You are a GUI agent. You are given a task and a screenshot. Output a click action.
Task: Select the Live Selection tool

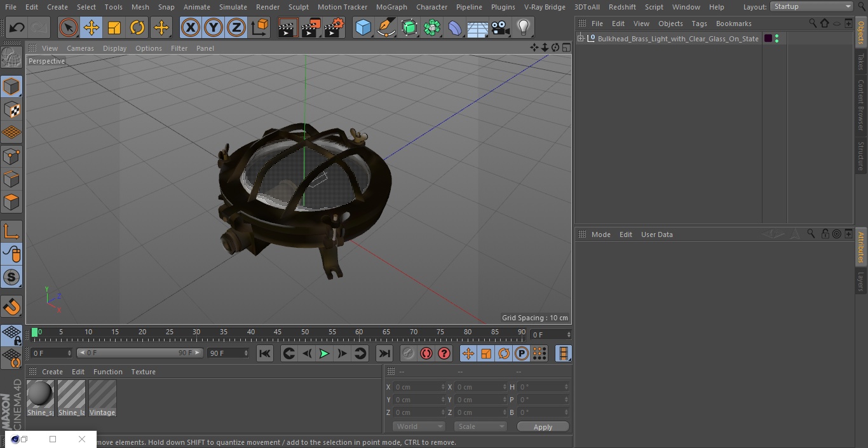(x=68, y=27)
